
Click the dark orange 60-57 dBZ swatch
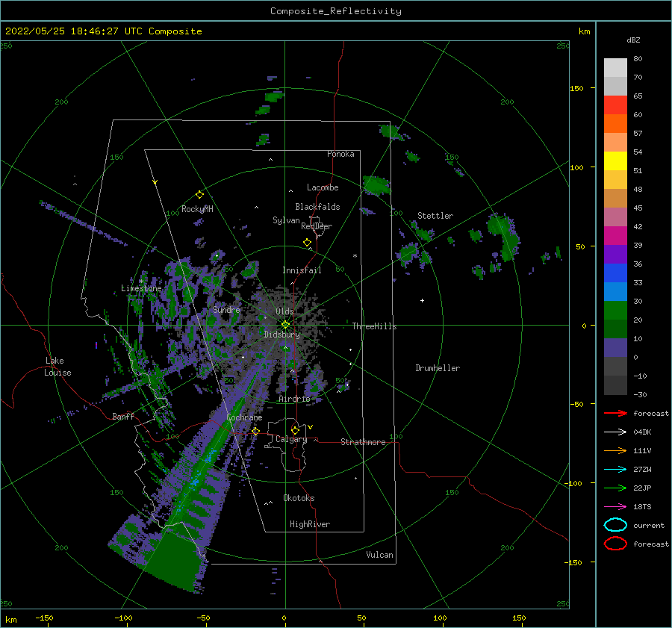coord(615,124)
